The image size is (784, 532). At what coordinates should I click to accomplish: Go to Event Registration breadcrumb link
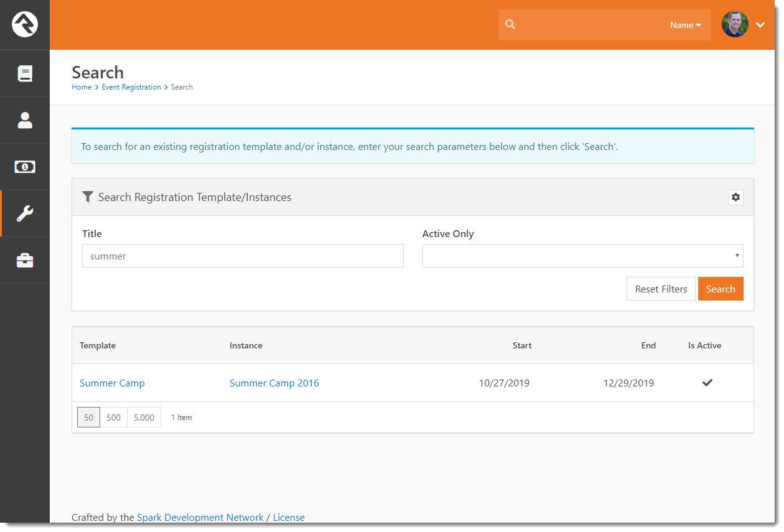[x=131, y=87]
